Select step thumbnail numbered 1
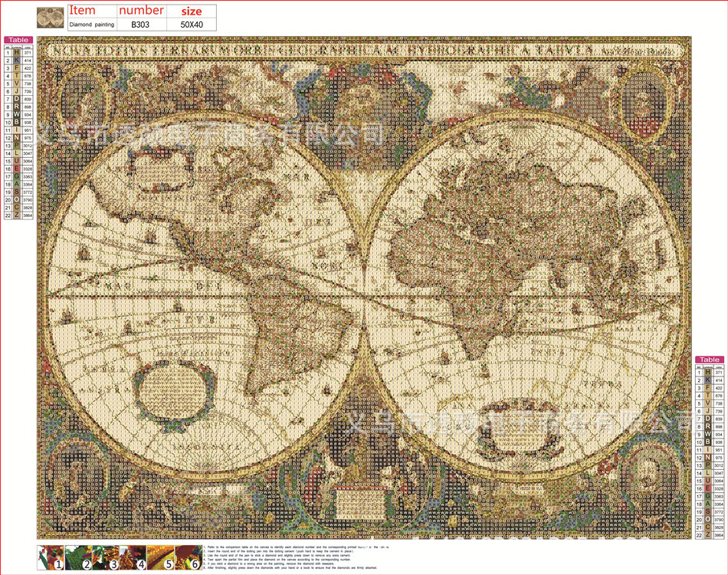Image resolution: width=728 pixels, height=575 pixels. coord(51,558)
